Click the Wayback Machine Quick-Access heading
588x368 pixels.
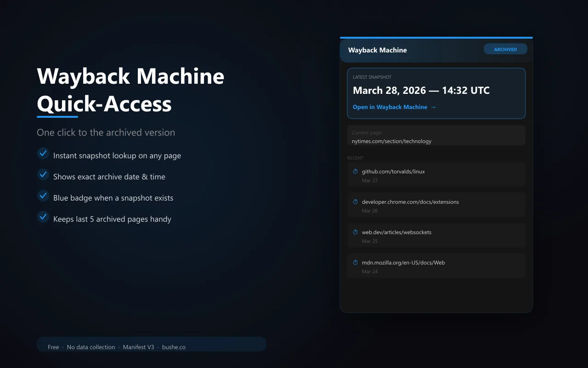[x=130, y=90]
